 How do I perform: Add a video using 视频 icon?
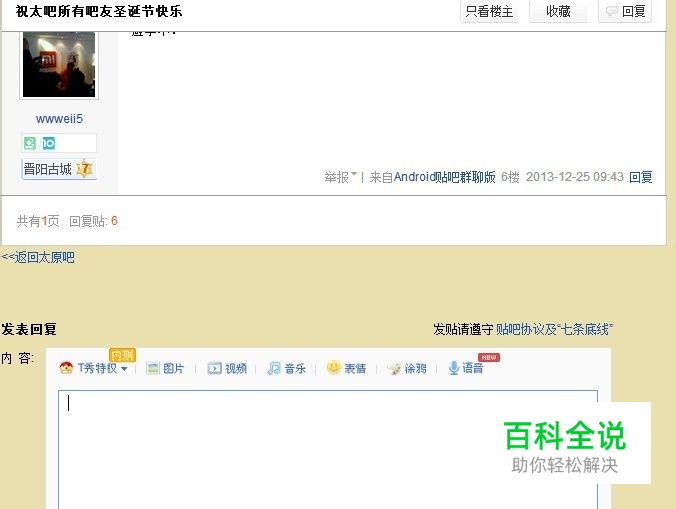click(x=214, y=368)
